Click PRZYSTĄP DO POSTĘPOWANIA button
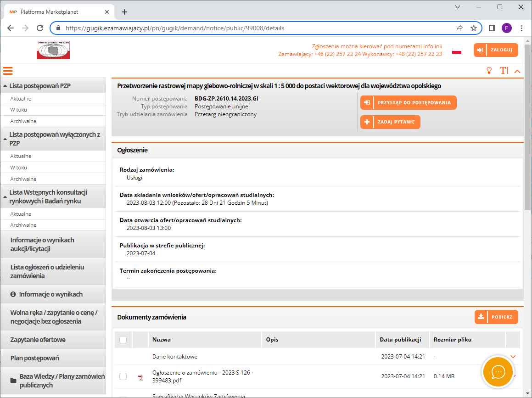 point(408,103)
